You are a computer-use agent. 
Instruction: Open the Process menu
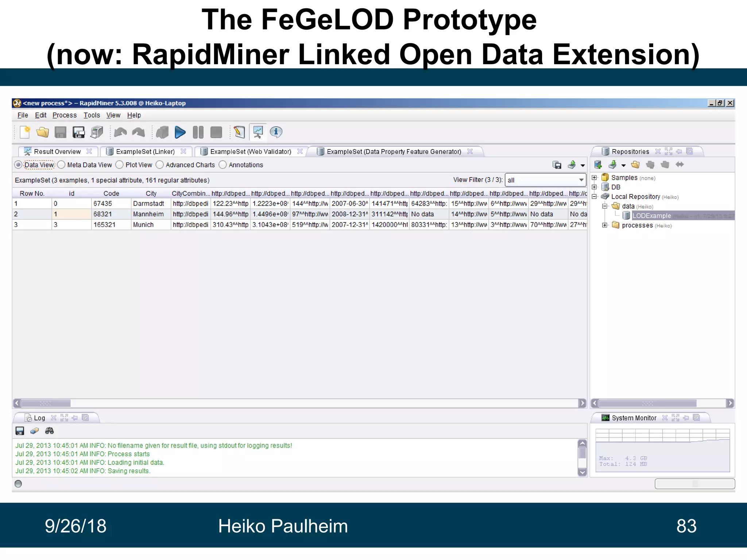(65, 115)
